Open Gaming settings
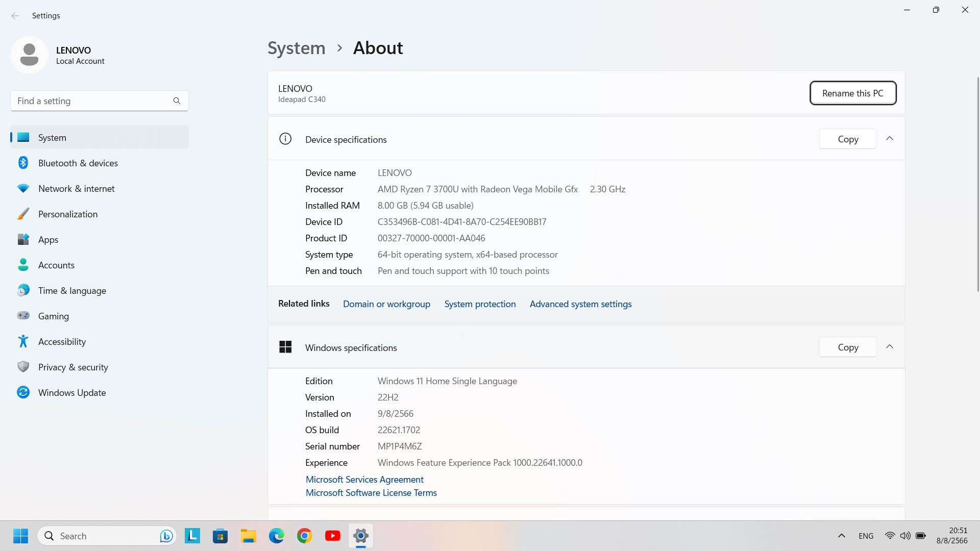Viewport: 980px width, 551px height. coord(100,316)
